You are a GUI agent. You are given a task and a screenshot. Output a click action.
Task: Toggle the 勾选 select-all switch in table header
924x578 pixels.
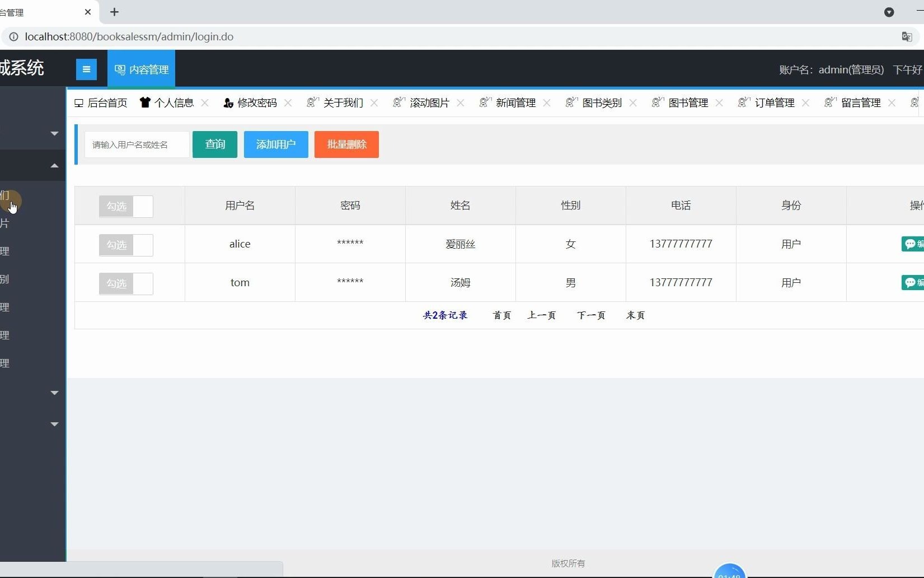125,206
